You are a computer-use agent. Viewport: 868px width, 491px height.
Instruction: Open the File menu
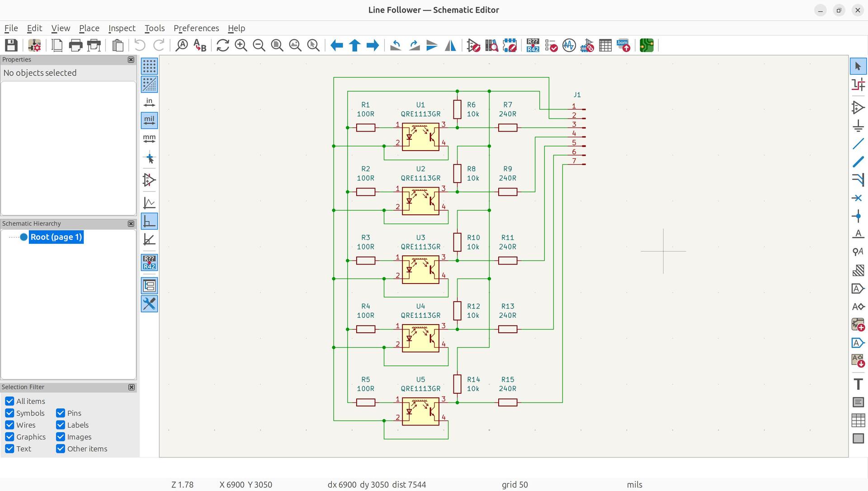coord(11,28)
